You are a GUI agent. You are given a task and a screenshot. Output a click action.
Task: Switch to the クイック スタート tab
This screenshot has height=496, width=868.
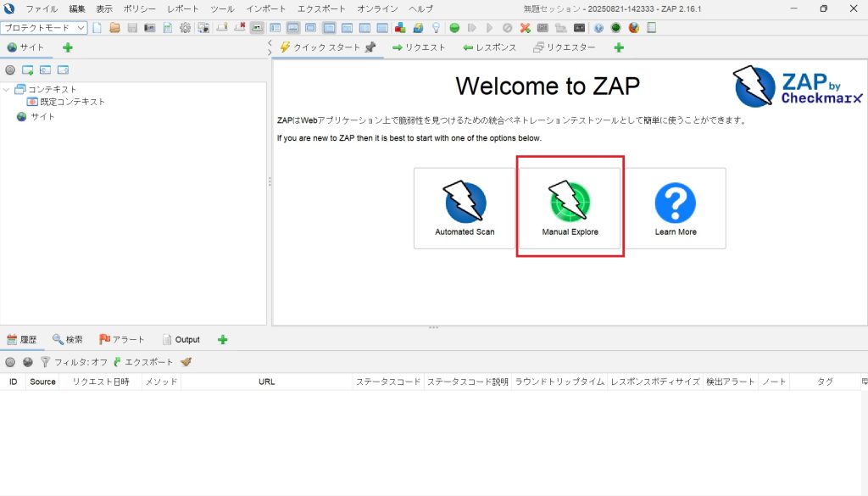326,47
